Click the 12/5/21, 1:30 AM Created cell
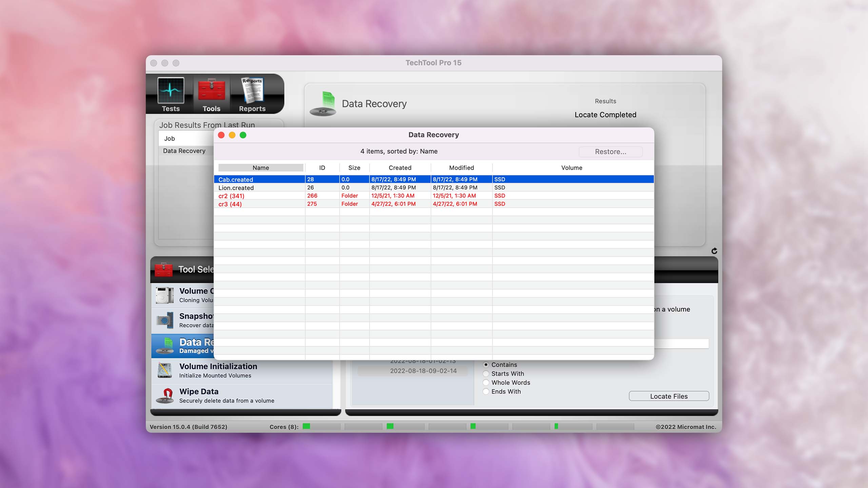868x488 pixels. [400, 196]
